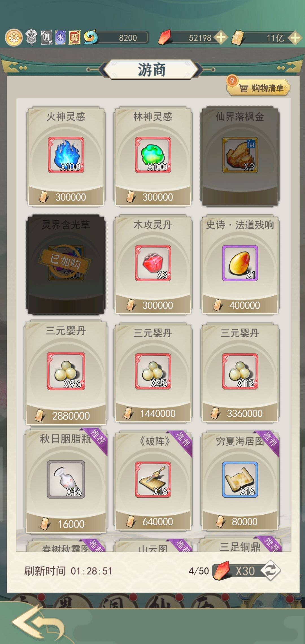Tap the already-added 灵界含光草 card
This screenshot has width=305, height=644.
click(66, 264)
